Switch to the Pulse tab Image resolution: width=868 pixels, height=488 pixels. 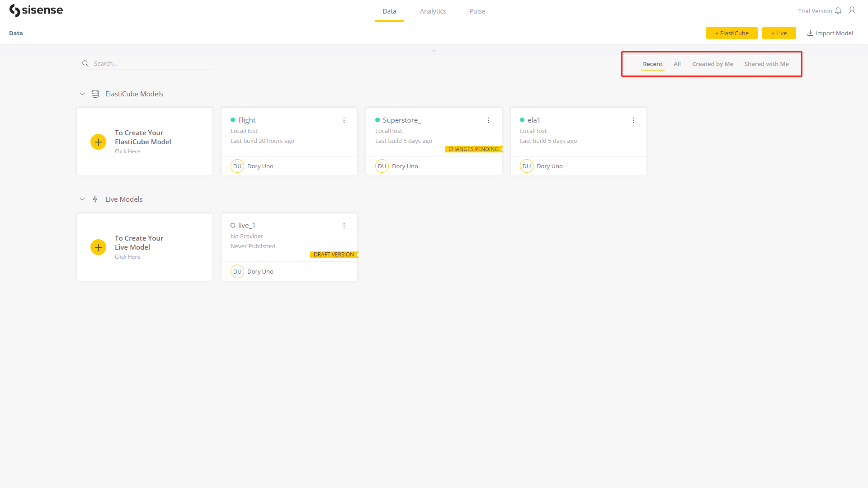click(x=477, y=11)
